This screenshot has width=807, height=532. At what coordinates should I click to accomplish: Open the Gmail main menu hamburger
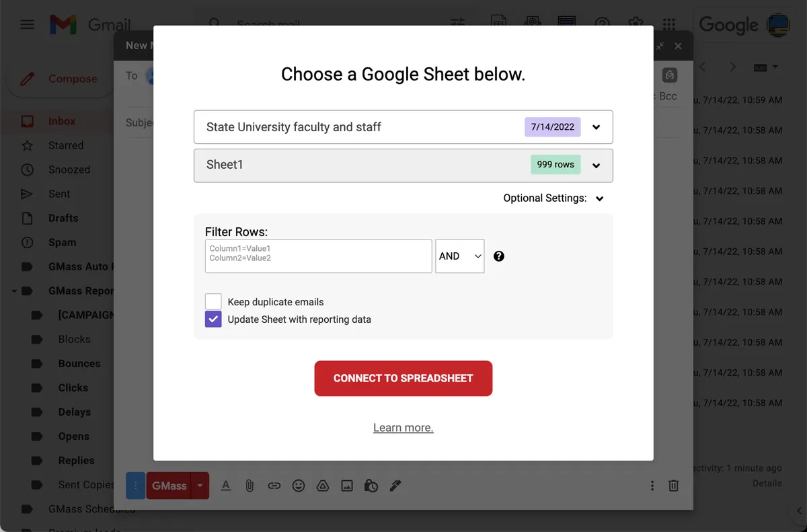[x=27, y=25]
